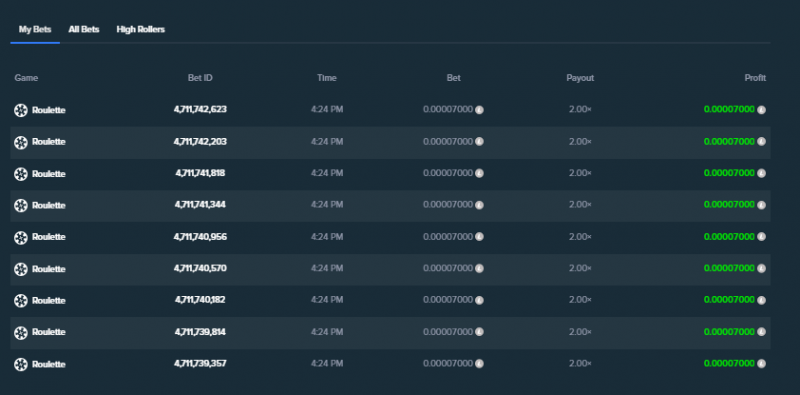Click the Roulette icon for bet 4,711,741,818
800x395 pixels.
[x=21, y=174]
